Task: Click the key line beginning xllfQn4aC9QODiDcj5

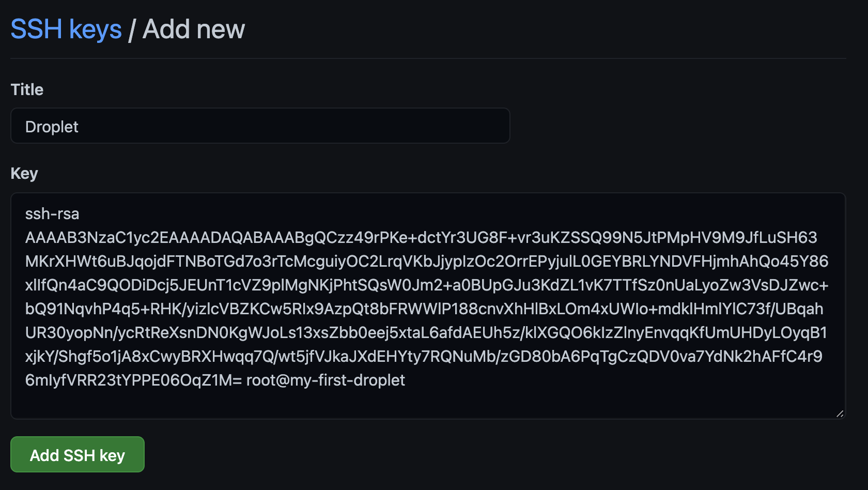Action: pyautogui.click(x=426, y=285)
